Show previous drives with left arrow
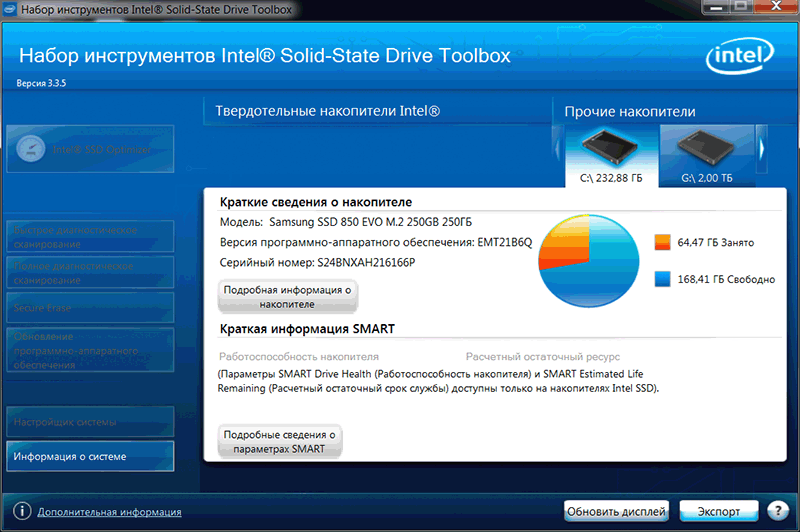 pyautogui.click(x=558, y=149)
